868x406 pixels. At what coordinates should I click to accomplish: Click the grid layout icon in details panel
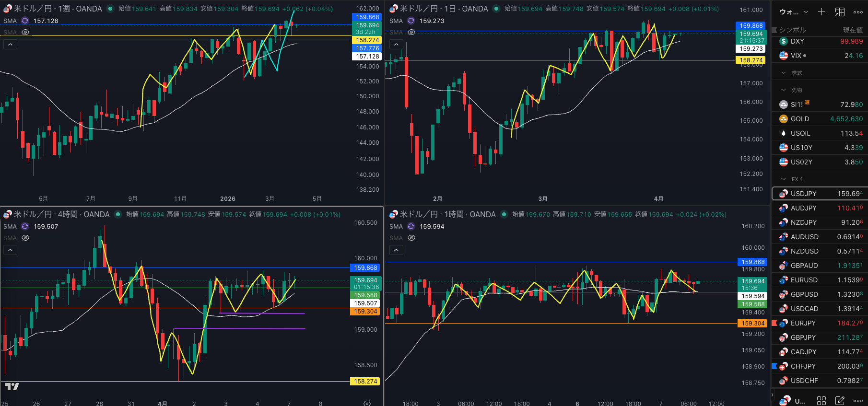821,400
